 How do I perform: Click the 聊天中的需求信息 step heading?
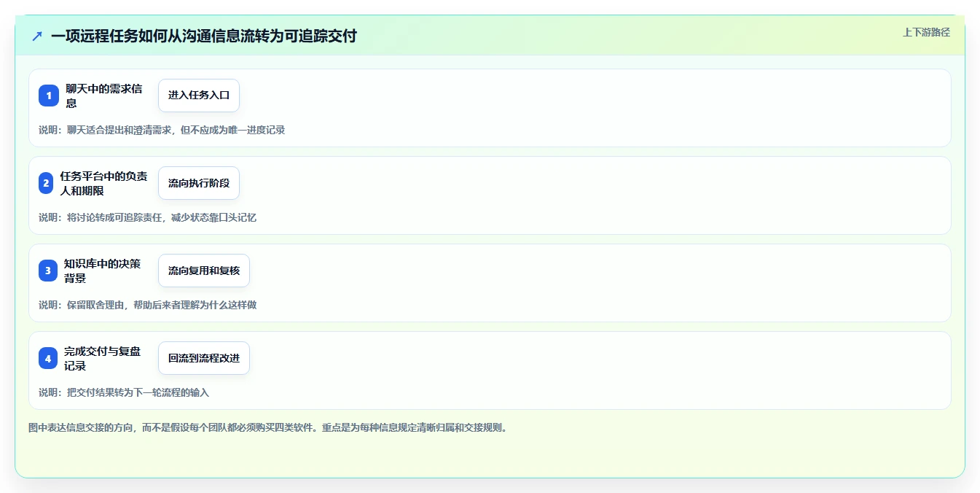click(x=104, y=96)
